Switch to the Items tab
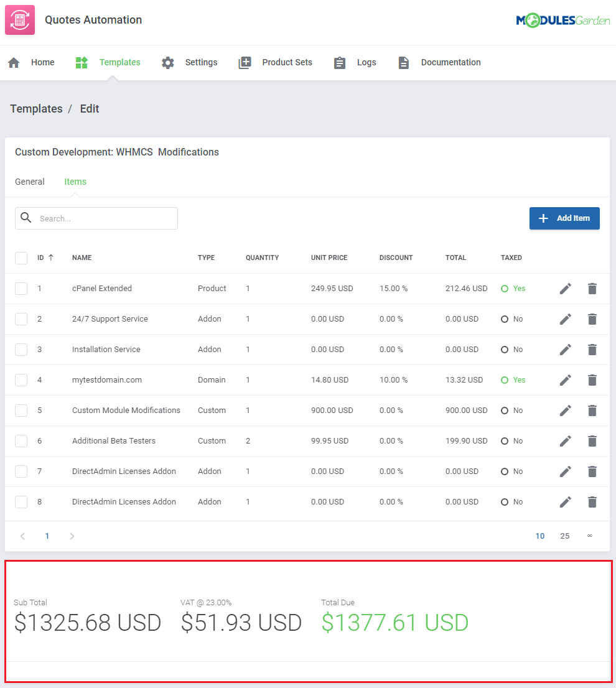Screen dimensions: 616x688 point(75,182)
